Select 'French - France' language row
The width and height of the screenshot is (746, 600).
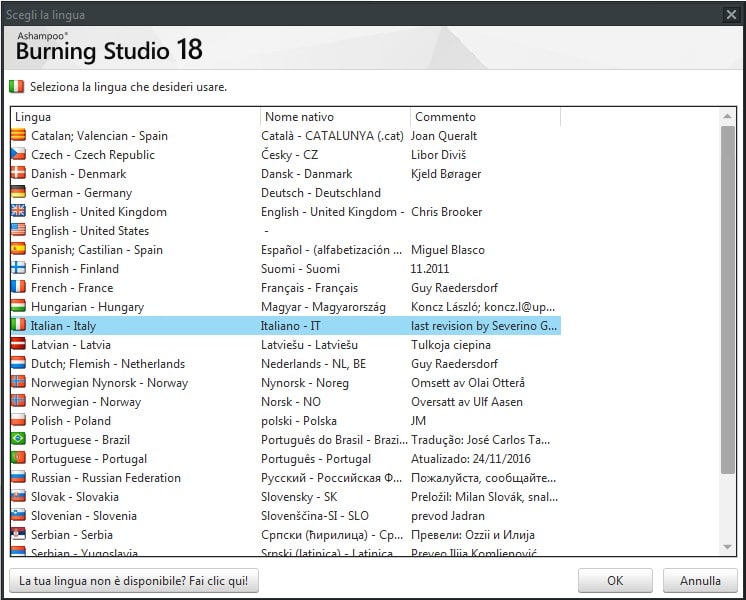click(x=285, y=287)
